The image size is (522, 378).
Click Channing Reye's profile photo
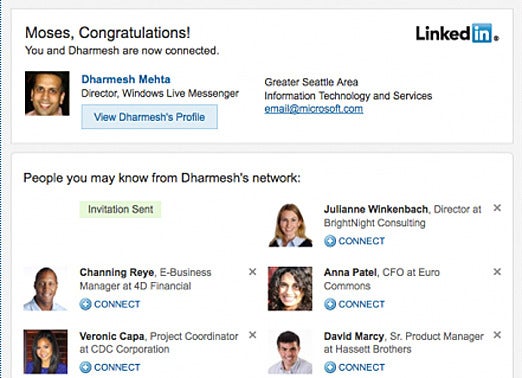click(x=46, y=289)
